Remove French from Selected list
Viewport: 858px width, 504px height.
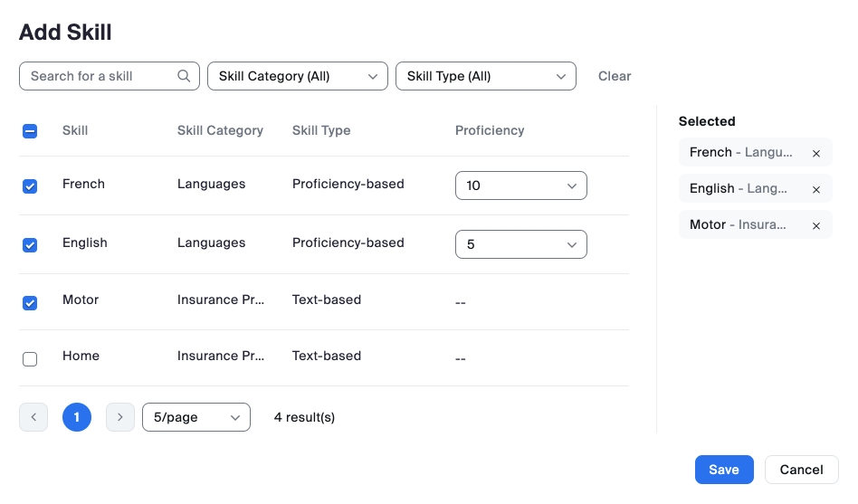coord(815,153)
